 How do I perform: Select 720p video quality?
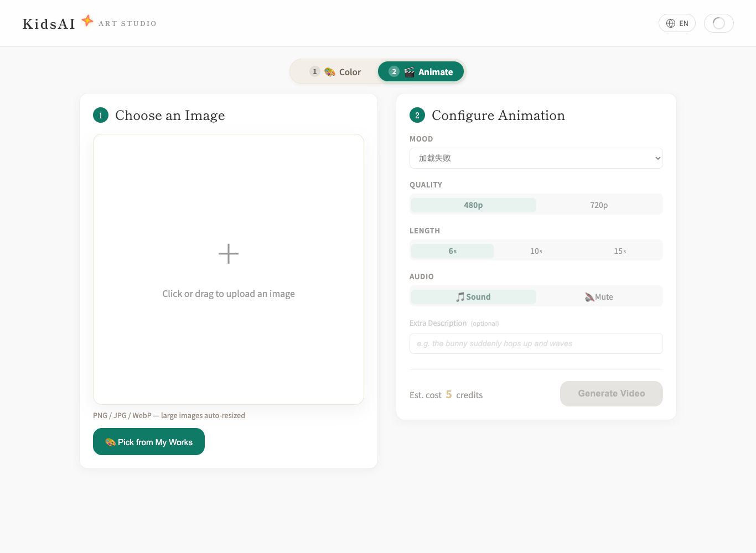599,205
